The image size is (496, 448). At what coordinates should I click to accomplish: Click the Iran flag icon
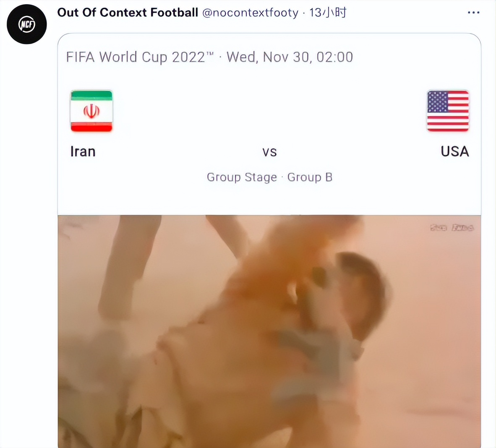point(91,111)
